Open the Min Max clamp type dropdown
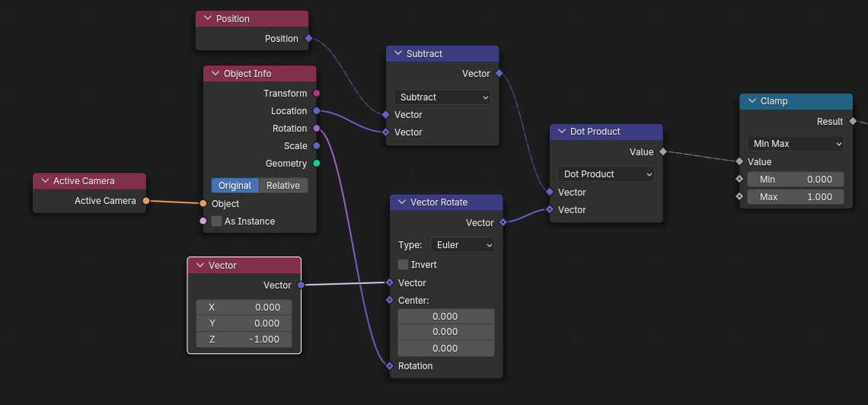 point(795,144)
